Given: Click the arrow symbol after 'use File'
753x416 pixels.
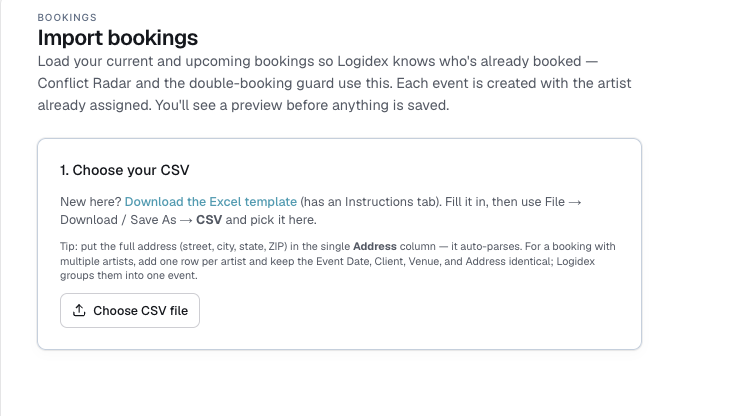Looking at the screenshot, I should [x=575, y=202].
